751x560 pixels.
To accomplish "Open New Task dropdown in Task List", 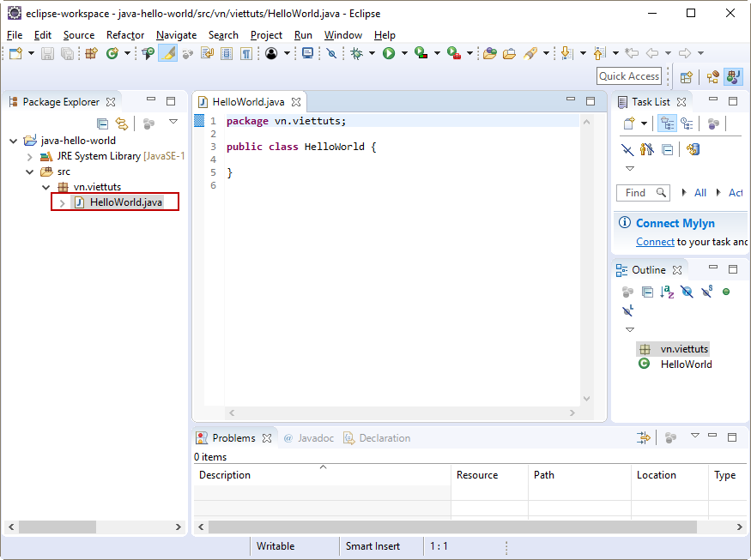I will [645, 124].
